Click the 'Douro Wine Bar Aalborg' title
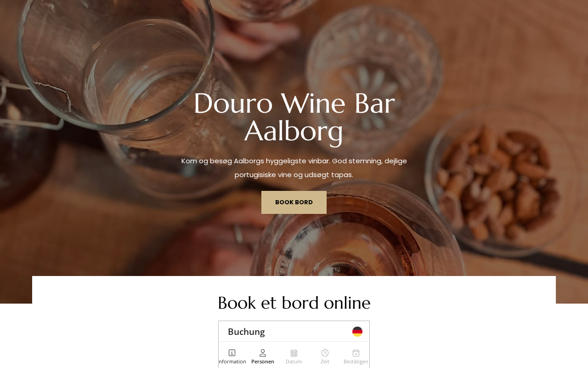Screen dimensions: 588x368 point(294,117)
